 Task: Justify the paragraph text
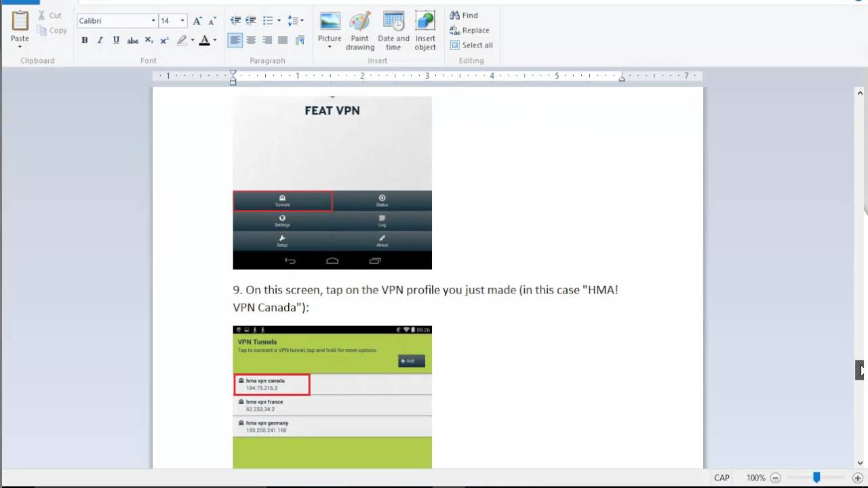pyautogui.click(x=283, y=40)
